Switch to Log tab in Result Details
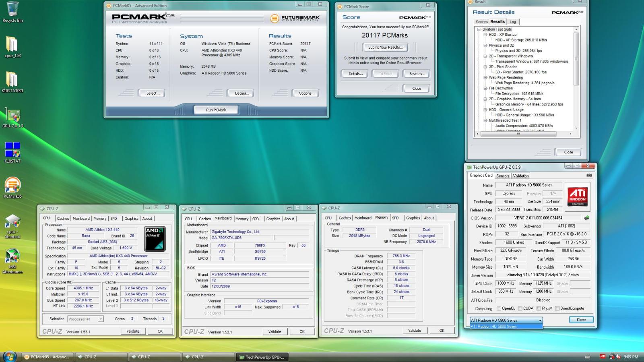 coord(513,22)
